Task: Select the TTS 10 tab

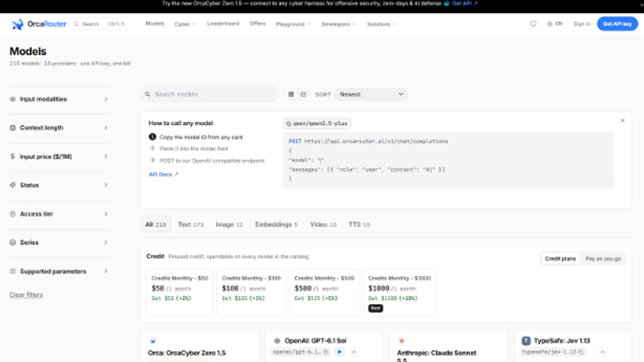Action: (x=359, y=225)
